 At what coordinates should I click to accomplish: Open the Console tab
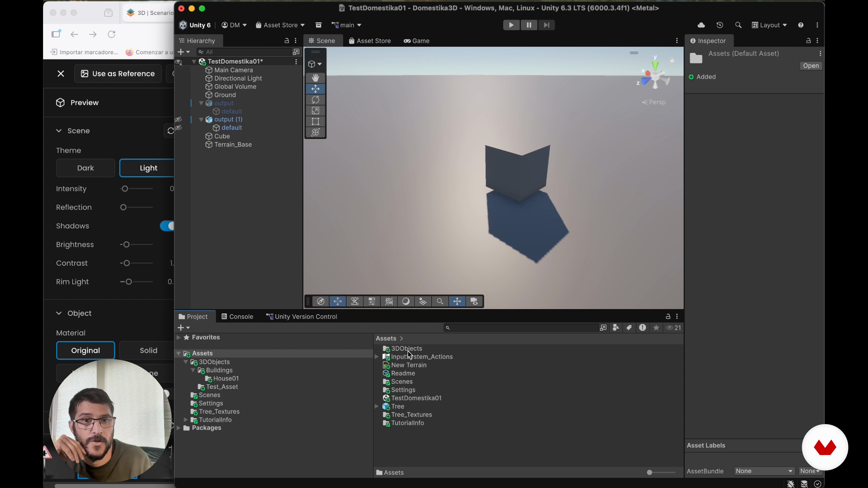[237, 317]
